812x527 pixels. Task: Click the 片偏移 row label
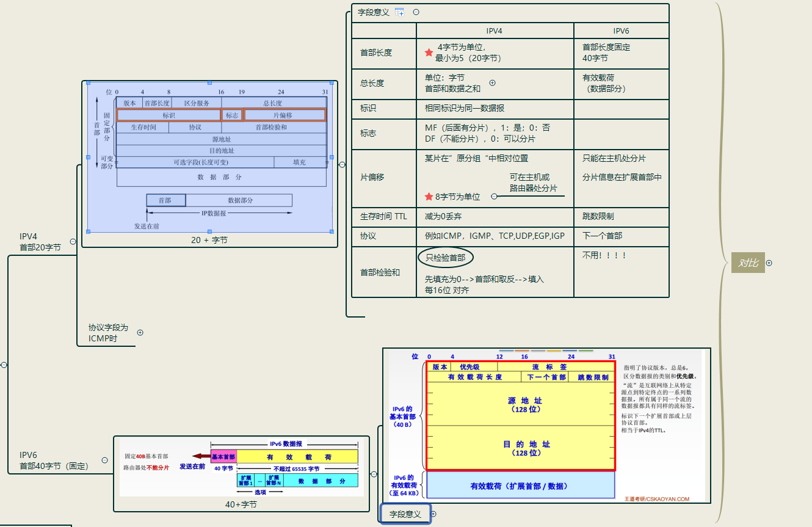click(372, 177)
